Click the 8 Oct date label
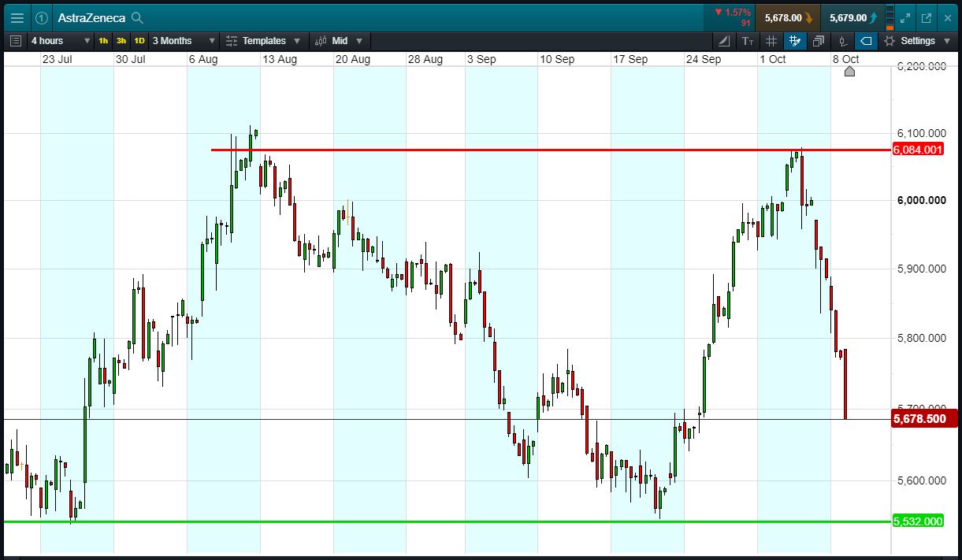 point(846,59)
